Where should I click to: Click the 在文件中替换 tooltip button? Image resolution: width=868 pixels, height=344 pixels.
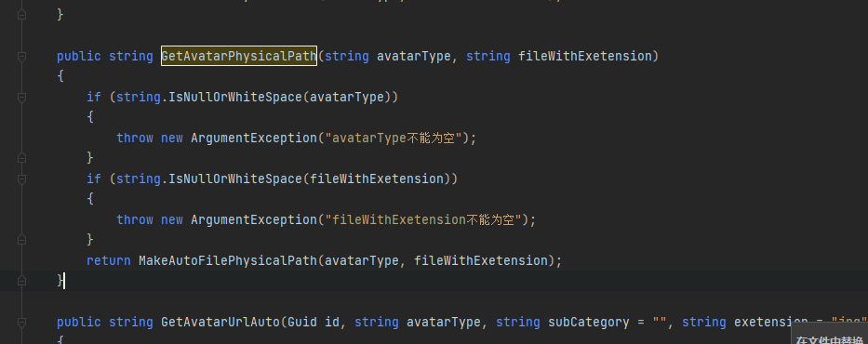tap(830, 339)
